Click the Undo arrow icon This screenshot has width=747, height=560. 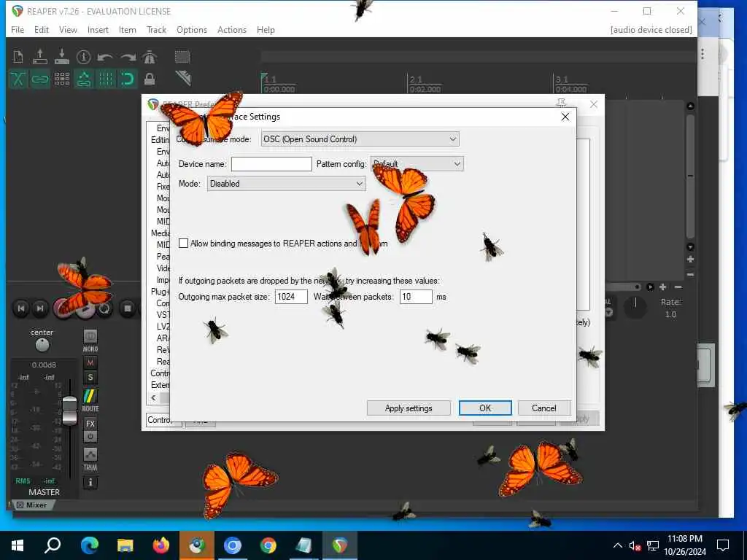click(105, 57)
